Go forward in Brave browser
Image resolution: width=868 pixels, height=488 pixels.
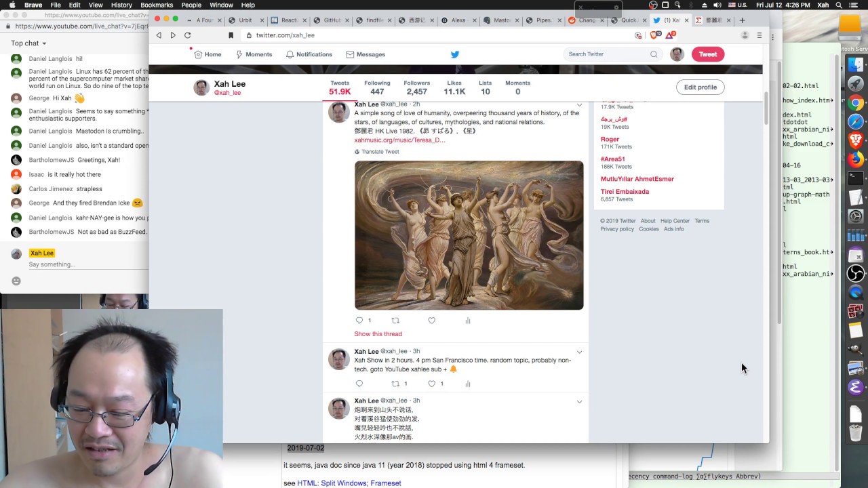[173, 35]
